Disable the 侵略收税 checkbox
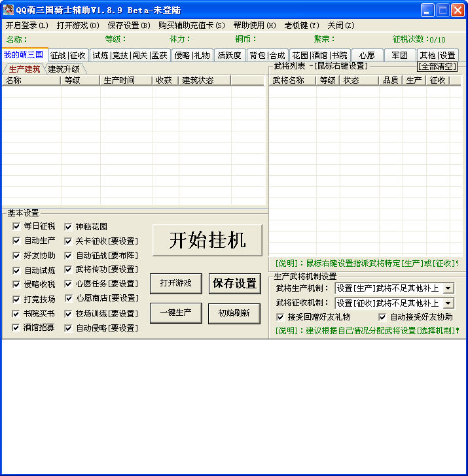Viewport: 468px width, 476px height. 16,284
